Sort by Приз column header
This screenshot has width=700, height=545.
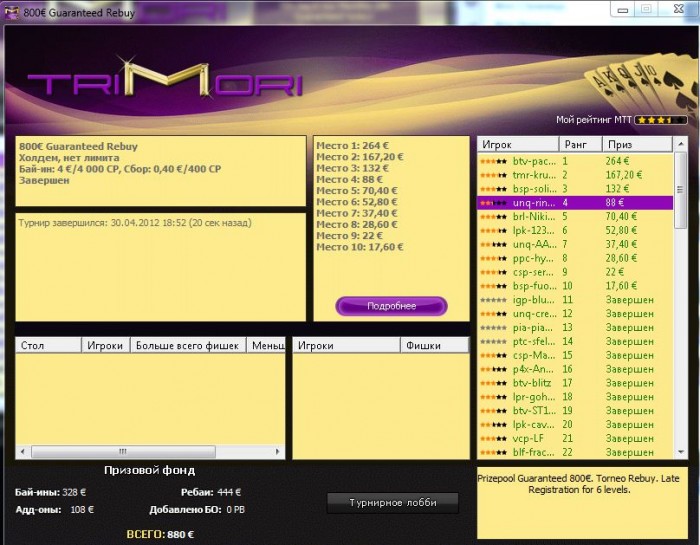point(637,145)
